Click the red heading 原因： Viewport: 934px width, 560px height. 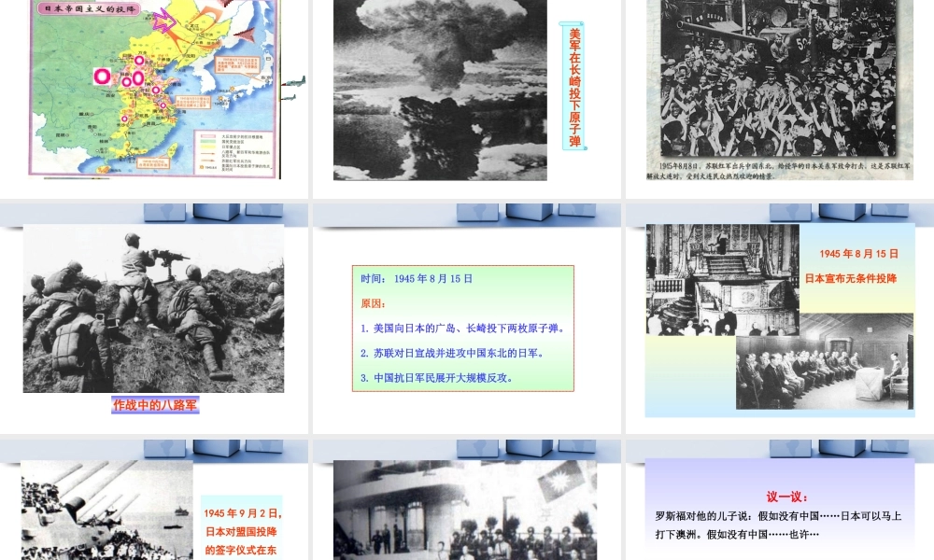pos(374,303)
